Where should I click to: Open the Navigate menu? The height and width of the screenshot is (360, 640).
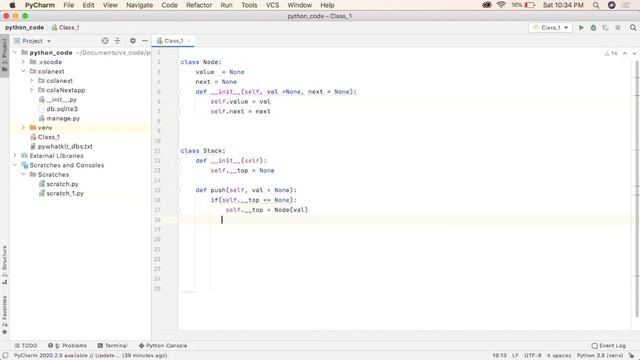click(x=140, y=5)
